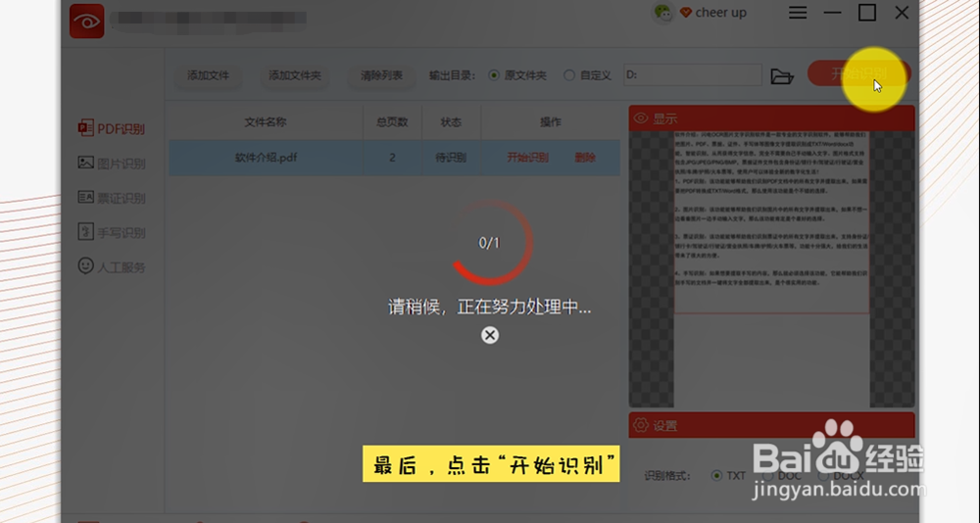
Task: Open the hamburger main menu
Action: coord(798,13)
